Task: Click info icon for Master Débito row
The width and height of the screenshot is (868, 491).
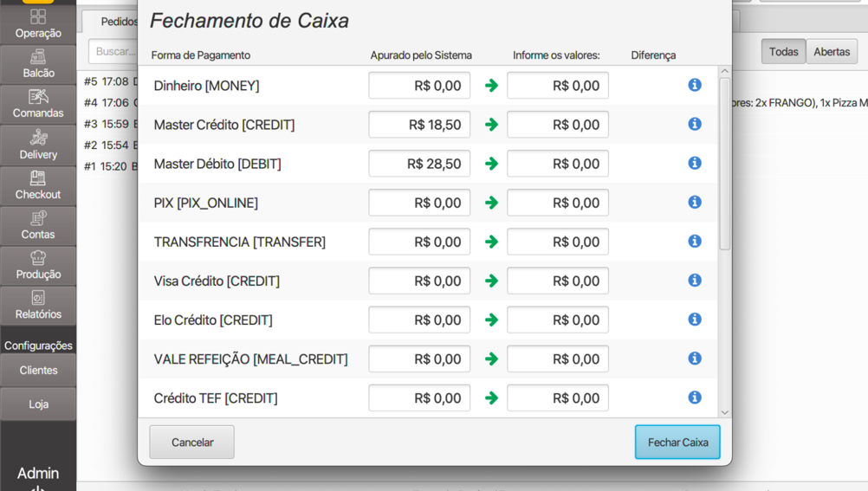Action: coord(695,163)
